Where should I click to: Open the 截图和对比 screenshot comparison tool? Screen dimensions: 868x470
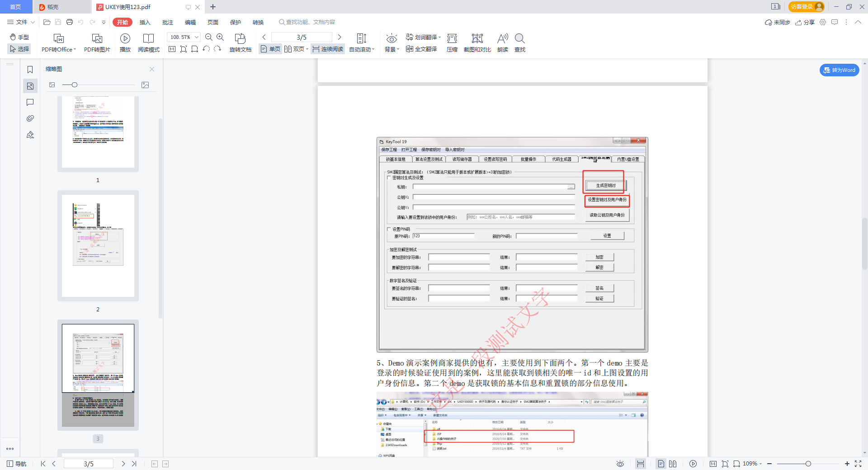pyautogui.click(x=477, y=42)
